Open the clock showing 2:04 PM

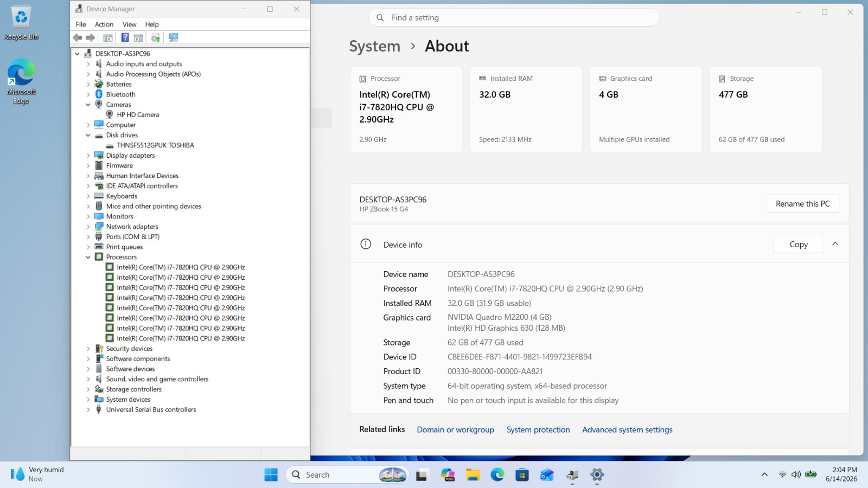pos(841,474)
